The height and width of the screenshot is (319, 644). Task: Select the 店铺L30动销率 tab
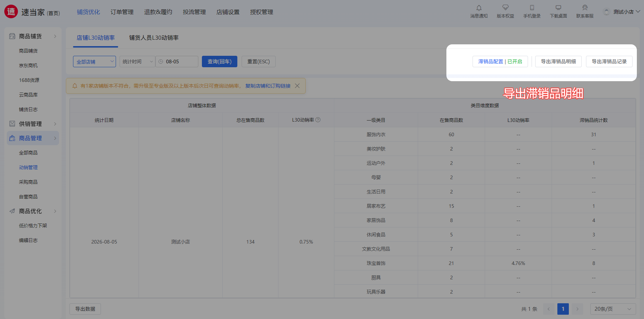pyautogui.click(x=96, y=38)
